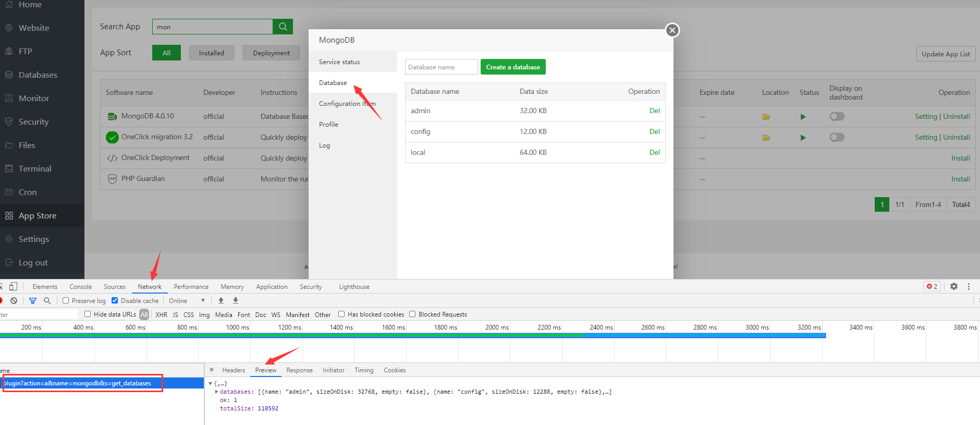Image resolution: width=980 pixels, height=425 pixels.
Task: Click the MongoDB row's green status play icon
Action: coord(803,117)
